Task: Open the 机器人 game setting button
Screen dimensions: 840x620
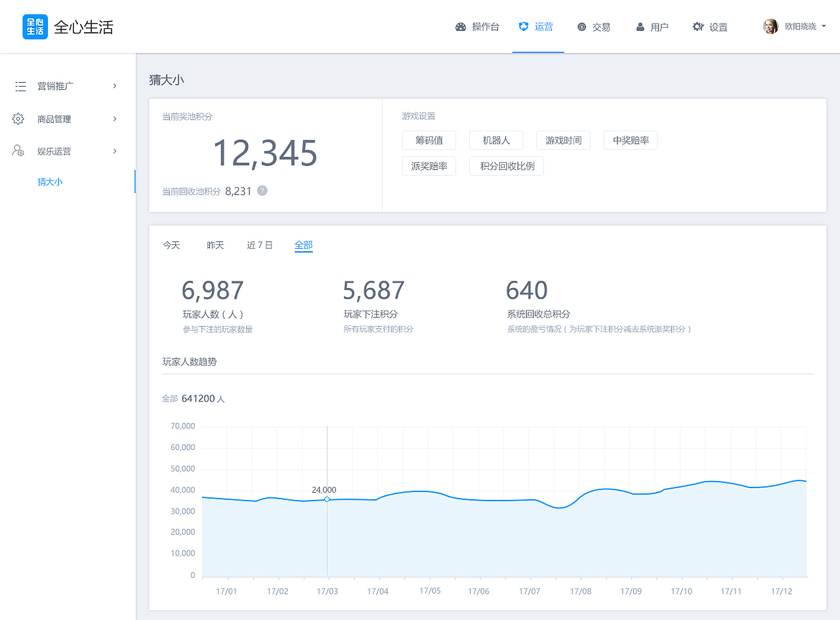Action: [x=496, y=140]
